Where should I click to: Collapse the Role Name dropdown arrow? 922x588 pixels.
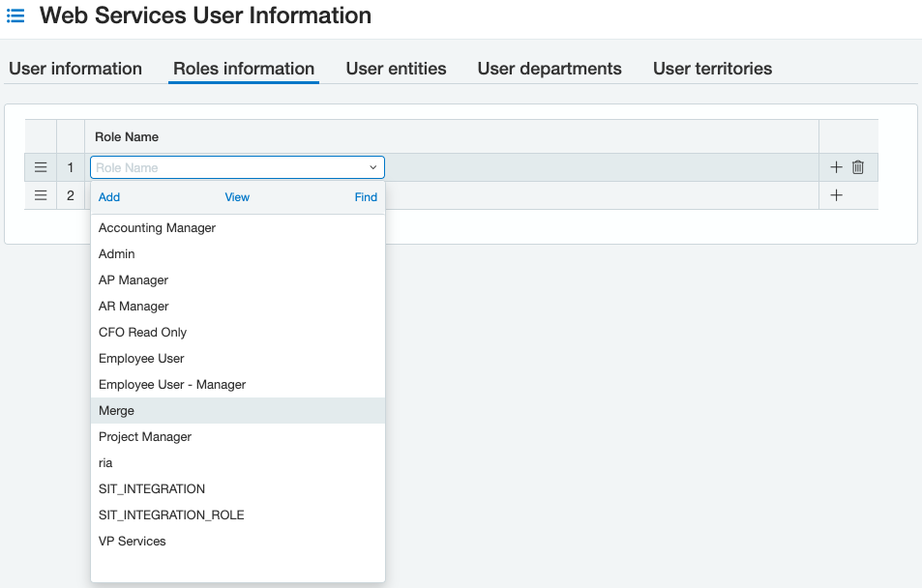tap(373, 167)
